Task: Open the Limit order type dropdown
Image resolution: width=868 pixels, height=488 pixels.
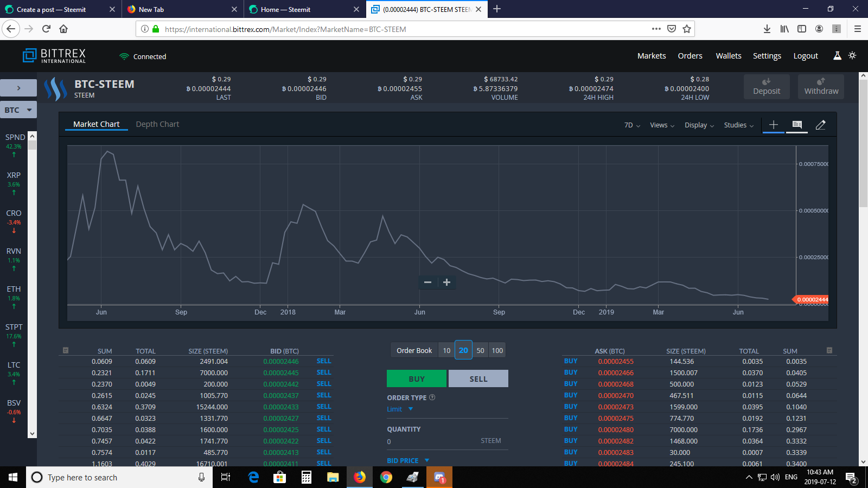Action: point(400,409)
